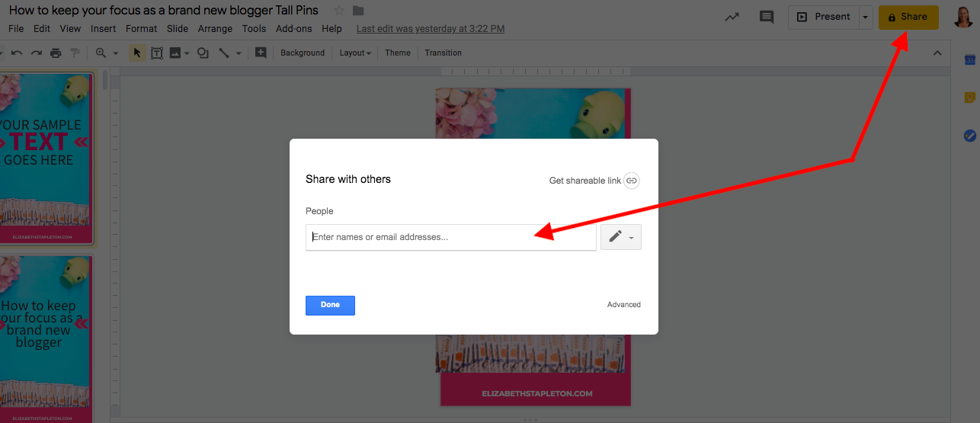Select the Line tool icon
The width and height of the screenshot is (980, 423).
[x=224, y=53]
